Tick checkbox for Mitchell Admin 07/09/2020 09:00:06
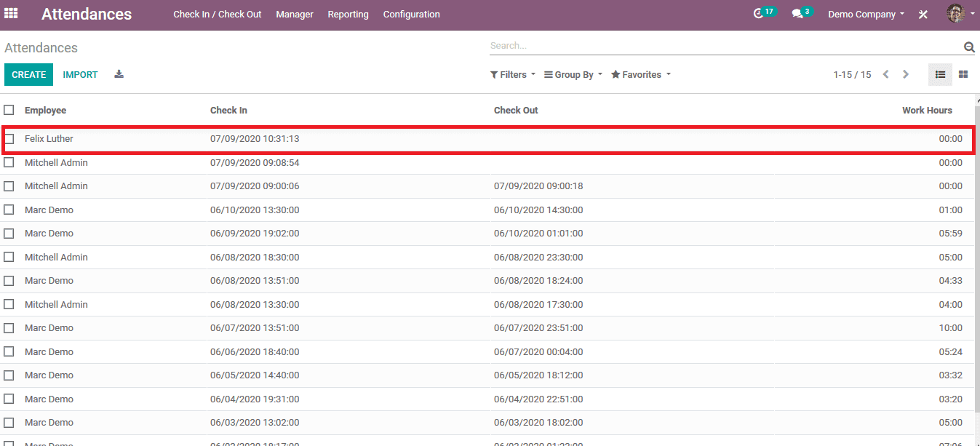The height and width of the screenshot is (446, 980). click(x=9, y=186)
